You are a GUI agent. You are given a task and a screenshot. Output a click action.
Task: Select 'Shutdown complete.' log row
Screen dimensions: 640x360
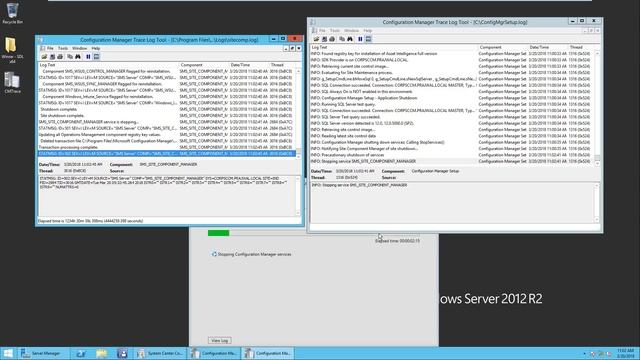[167, 109]
